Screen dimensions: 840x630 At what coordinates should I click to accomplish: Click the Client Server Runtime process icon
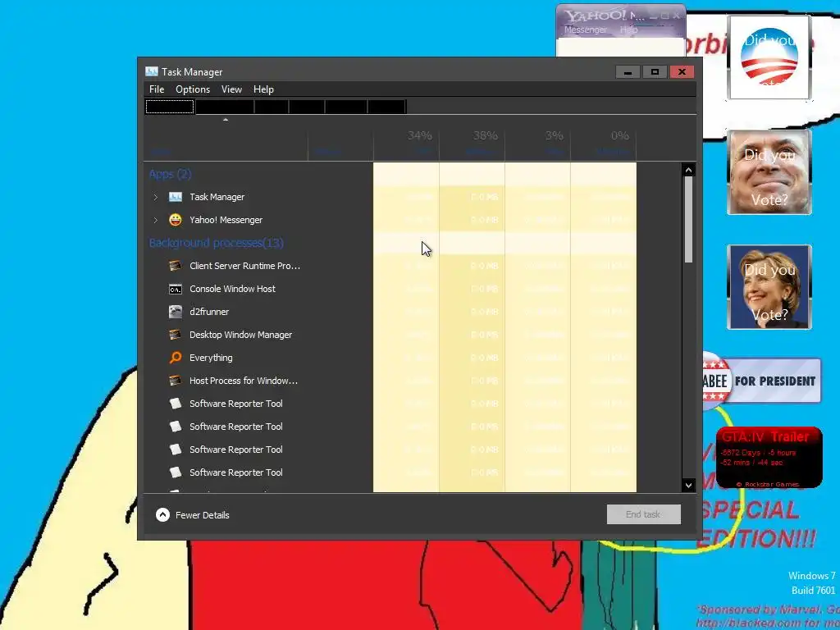[176, 266]
